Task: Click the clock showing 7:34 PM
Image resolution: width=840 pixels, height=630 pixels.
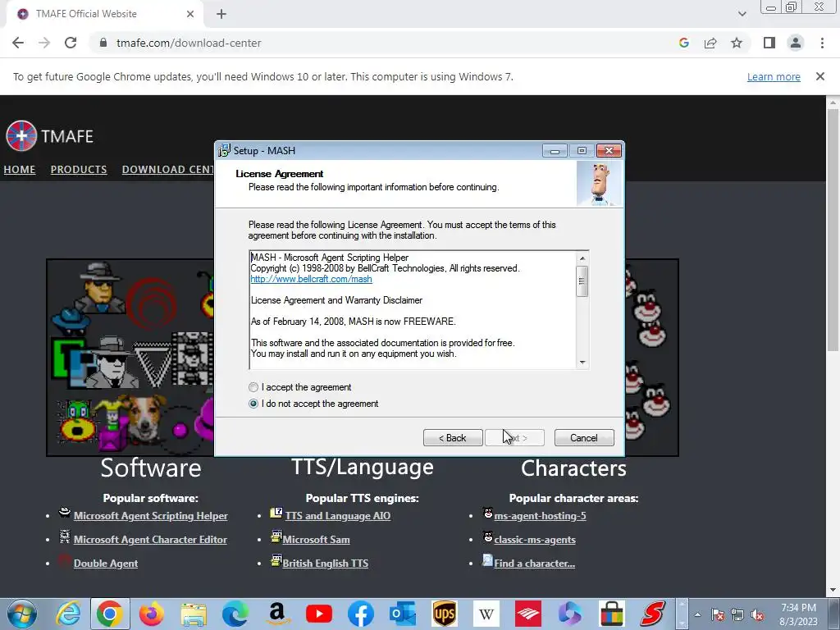Action: (798, 614)
